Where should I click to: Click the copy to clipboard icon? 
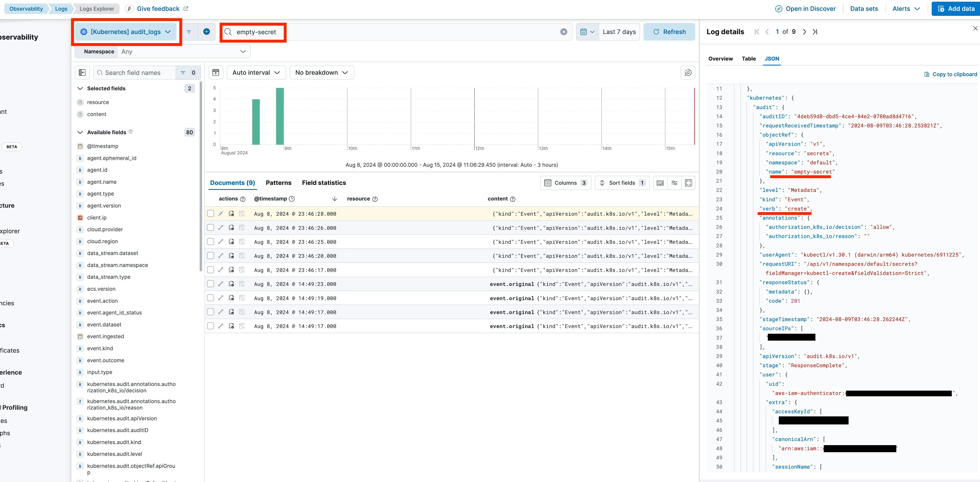[927, 75]
